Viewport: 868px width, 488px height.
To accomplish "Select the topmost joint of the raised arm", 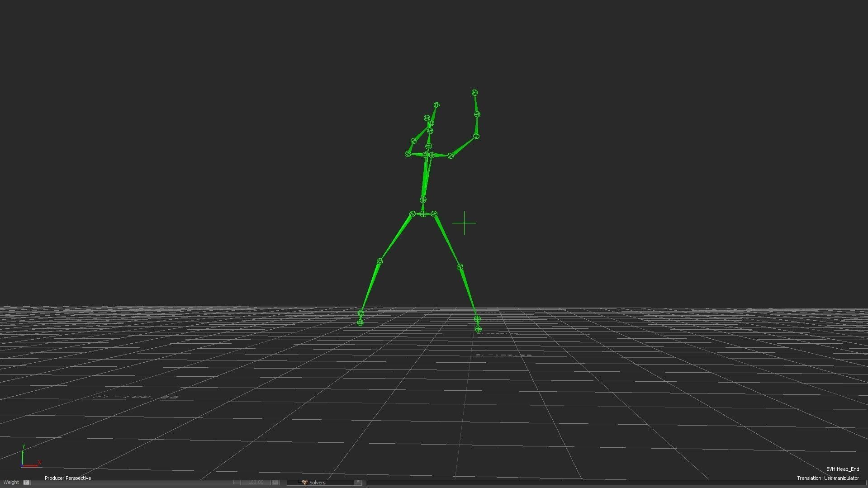I will pyautogui.click(x=474, y=93).
